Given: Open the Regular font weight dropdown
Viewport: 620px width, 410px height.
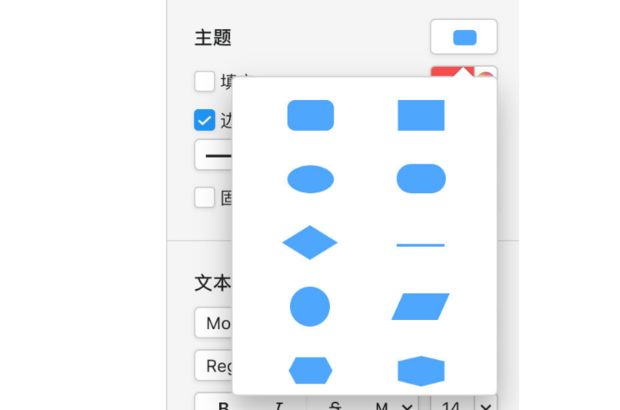Looking at the screenshot, I should pyautogui.click(x=213, y=366).
